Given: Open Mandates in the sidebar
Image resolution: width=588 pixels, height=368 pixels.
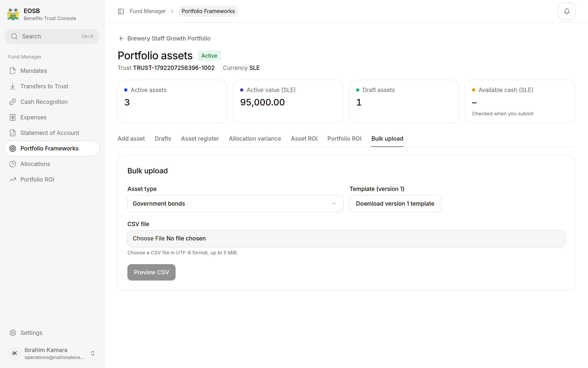Looking at the screenshot, I should (52, 71).
